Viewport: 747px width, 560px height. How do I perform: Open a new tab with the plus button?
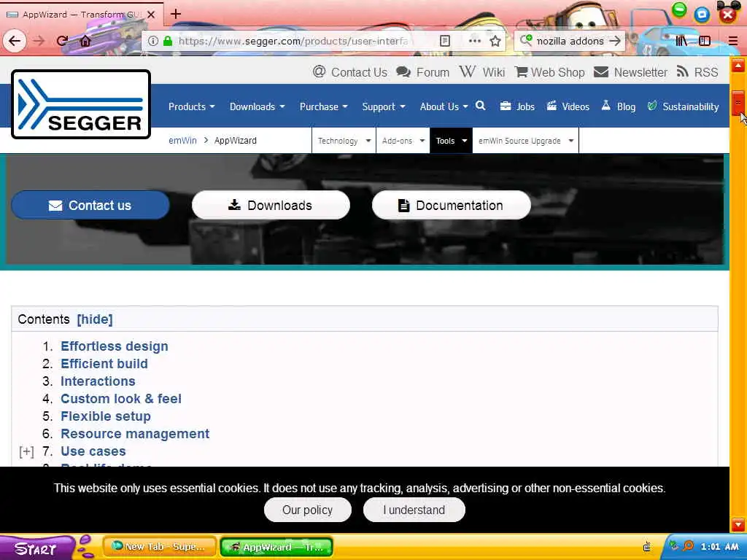tap(176, 14)
